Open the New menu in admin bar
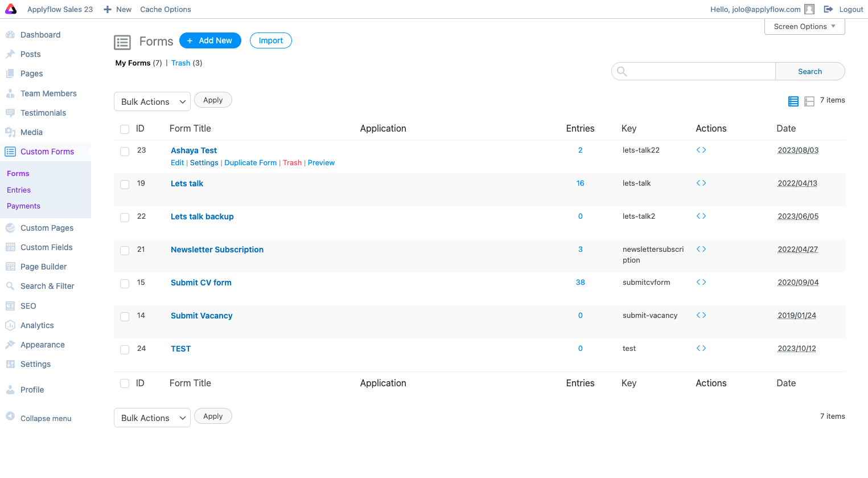 pos(117,9)
